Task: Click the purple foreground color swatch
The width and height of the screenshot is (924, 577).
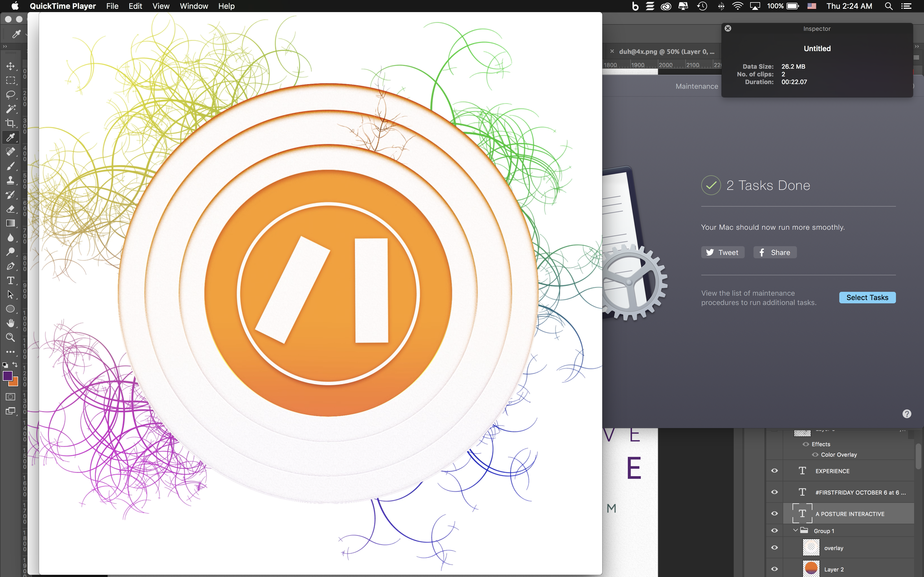Action: point(7,376)
